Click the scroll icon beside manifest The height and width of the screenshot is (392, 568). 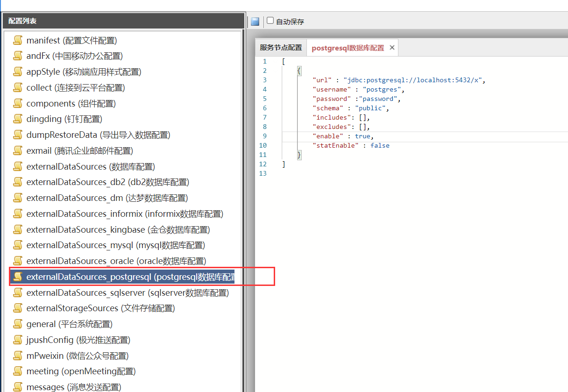(x=18, y=41)
